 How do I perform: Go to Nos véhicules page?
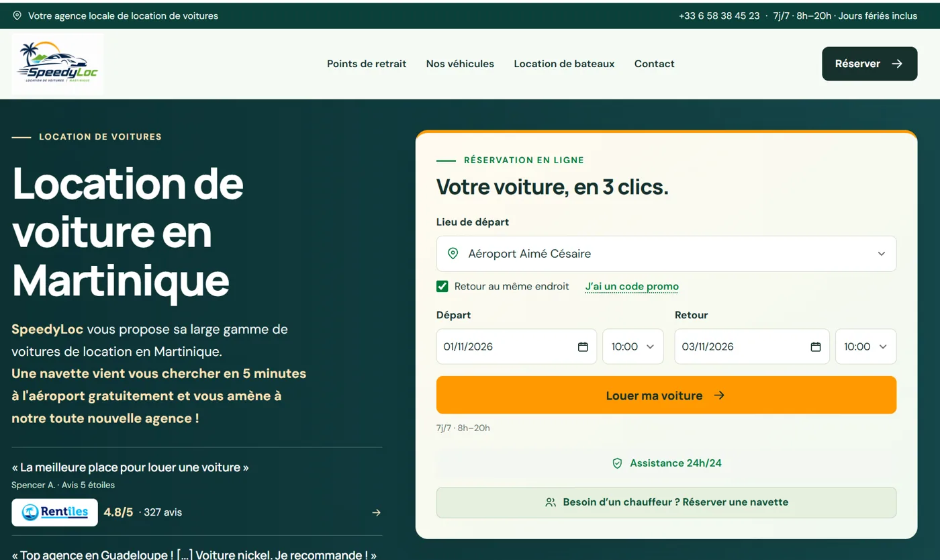(460, 64)
